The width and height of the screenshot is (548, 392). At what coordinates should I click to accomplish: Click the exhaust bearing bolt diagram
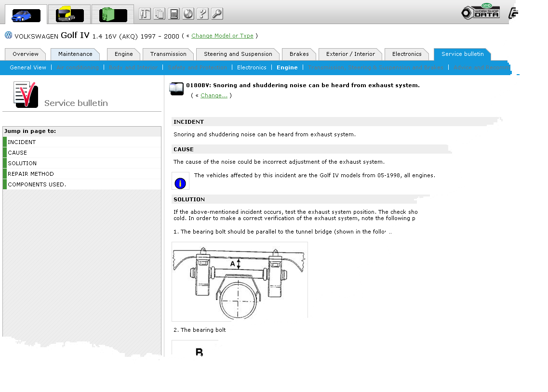click(240, 281)
